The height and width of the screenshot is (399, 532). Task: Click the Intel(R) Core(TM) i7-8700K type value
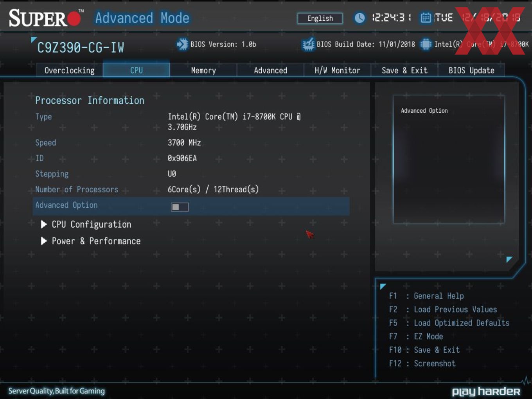tap(234, 122)
